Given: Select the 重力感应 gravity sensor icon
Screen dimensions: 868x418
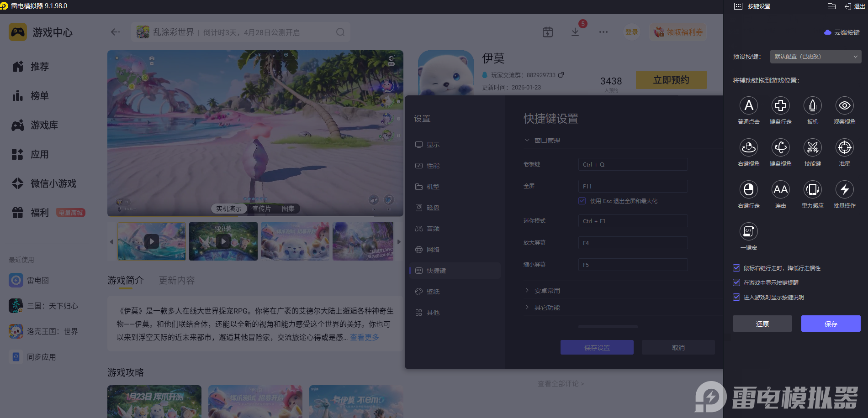Looking at the screenshot, I should click(813, 189).
